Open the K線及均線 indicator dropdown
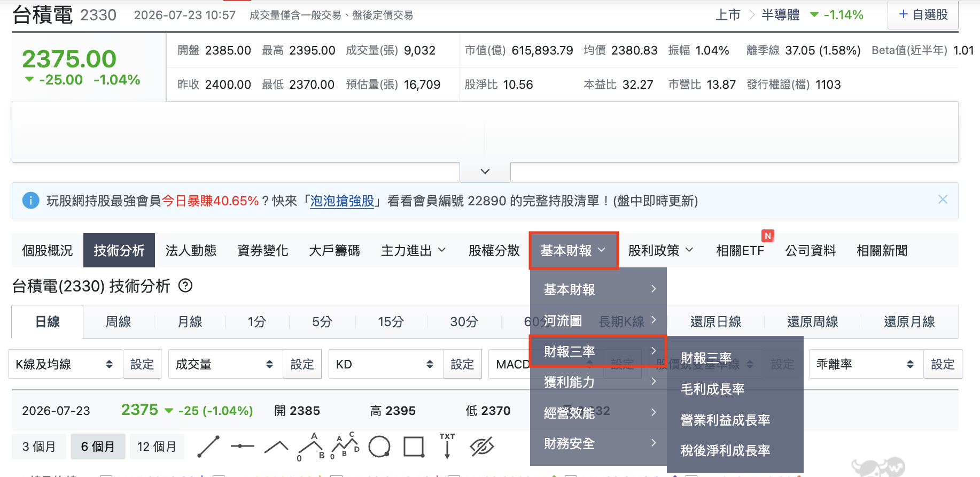Image resolution: width=980 pixels, height=477 pixels. 66,364
